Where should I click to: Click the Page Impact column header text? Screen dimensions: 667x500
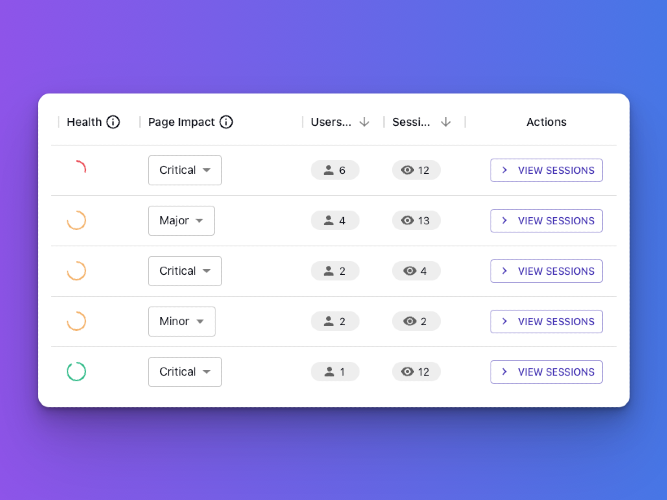(x=181, y=122)
